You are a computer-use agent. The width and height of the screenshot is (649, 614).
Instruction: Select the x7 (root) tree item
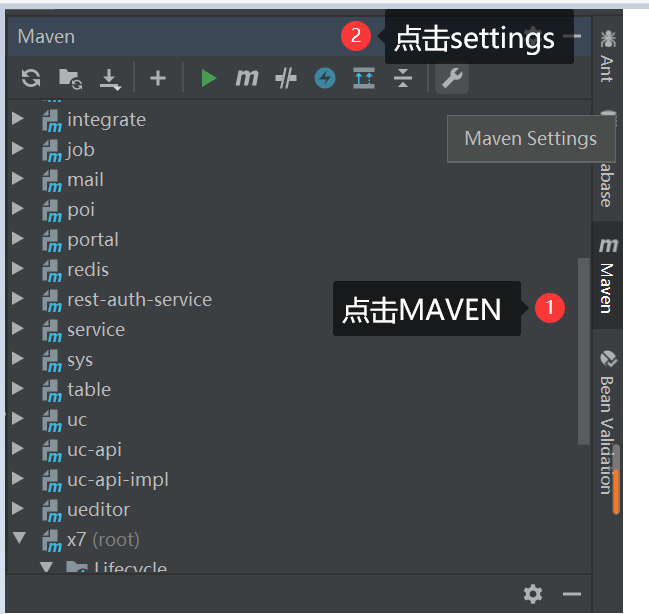103,540
